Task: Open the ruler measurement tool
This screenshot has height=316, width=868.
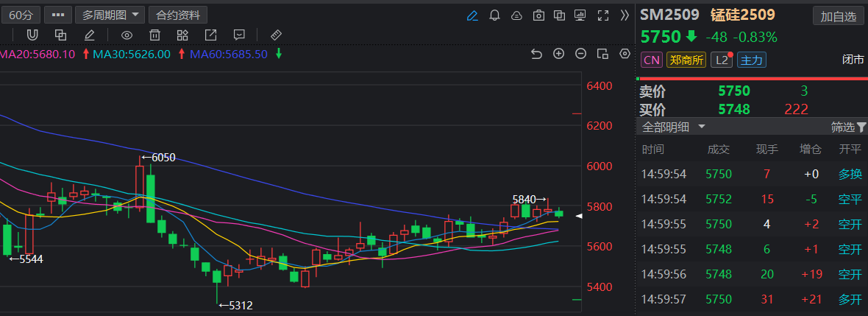Action: point(276,35)
